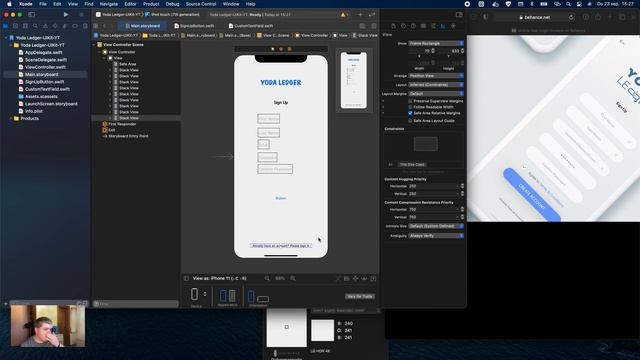Click the color picker magnified preview
The width and height of the screenshot is (640, 360).
click(287, 327)
